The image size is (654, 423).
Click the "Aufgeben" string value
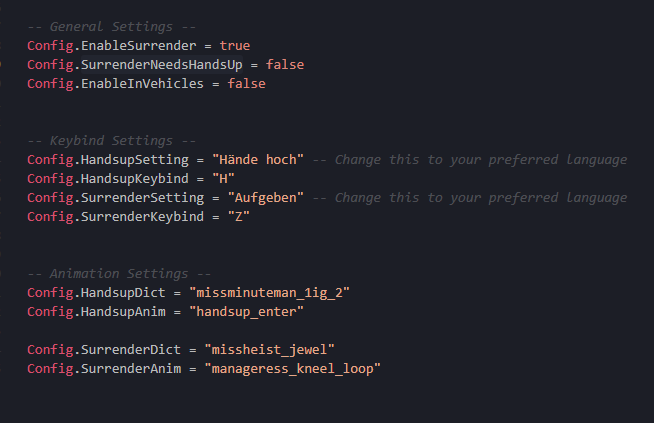tap(266, 197)
